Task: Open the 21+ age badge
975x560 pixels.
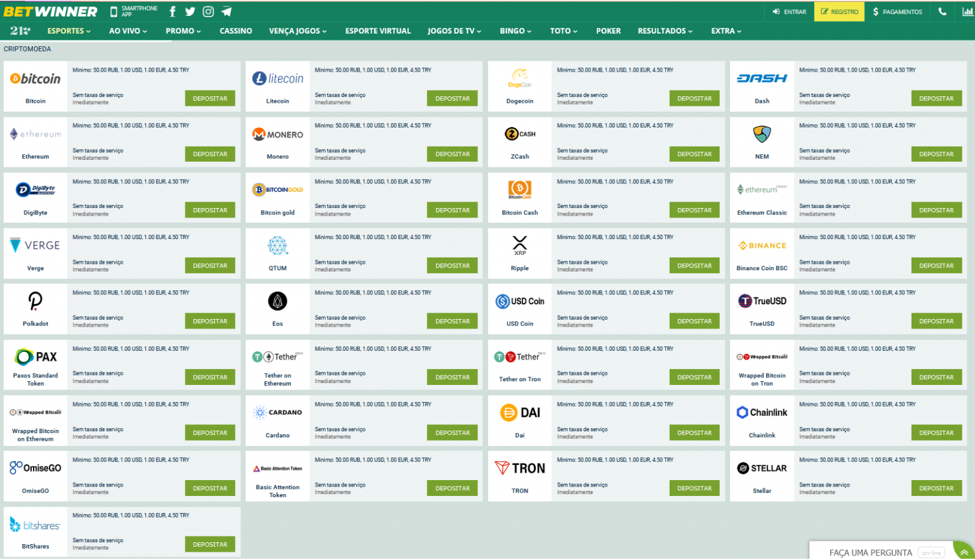Action: 20,30
